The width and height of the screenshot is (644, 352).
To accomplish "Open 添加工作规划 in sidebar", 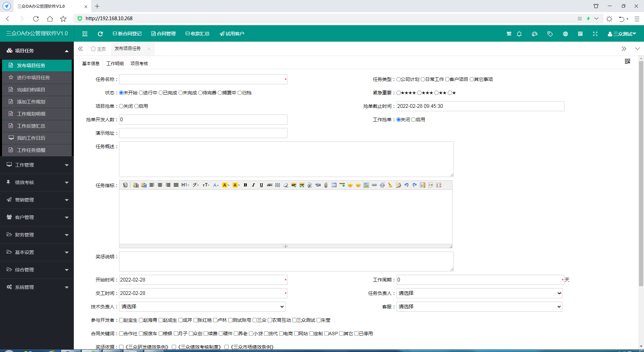I will pos(37,102).
